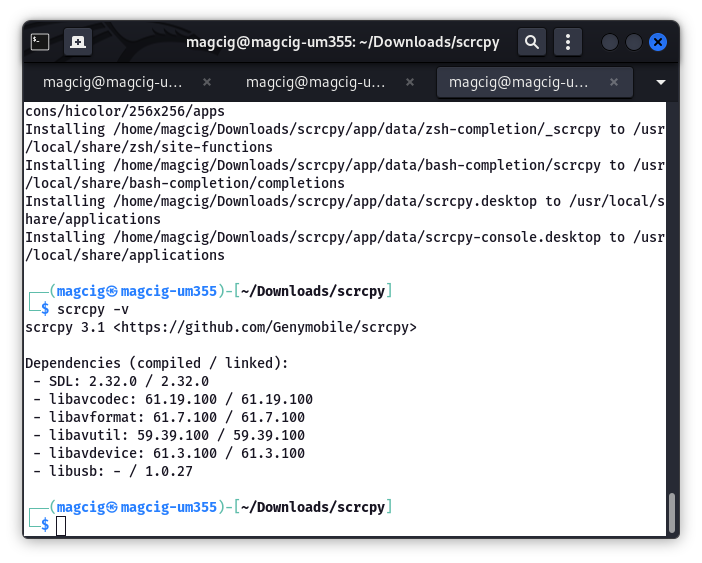Close the third terminal tab
702x563 pixels.
coord(614,82)
